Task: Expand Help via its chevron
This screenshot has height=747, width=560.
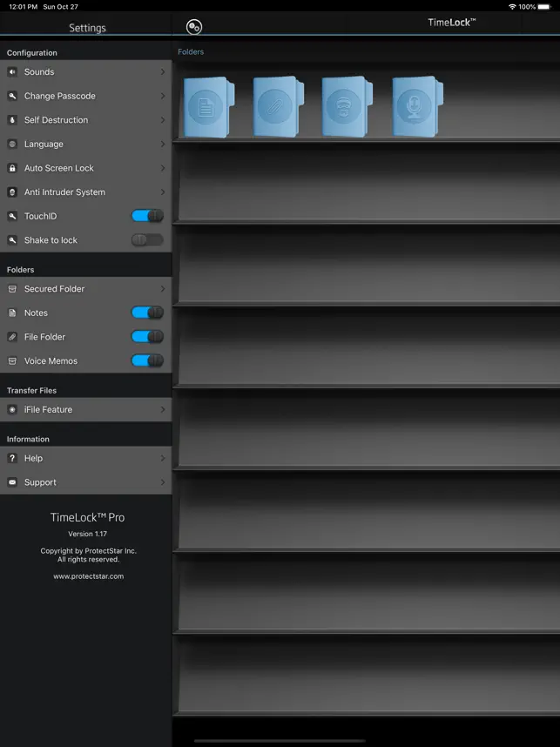Action: pyautogui.click(x=163, y=458)
